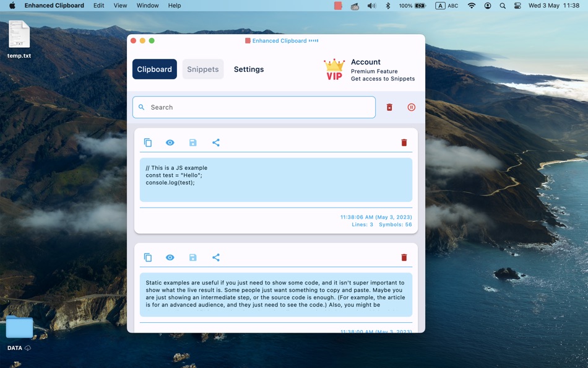Open the Enhanced Clipboard app menu

click(x=54, y=6)
